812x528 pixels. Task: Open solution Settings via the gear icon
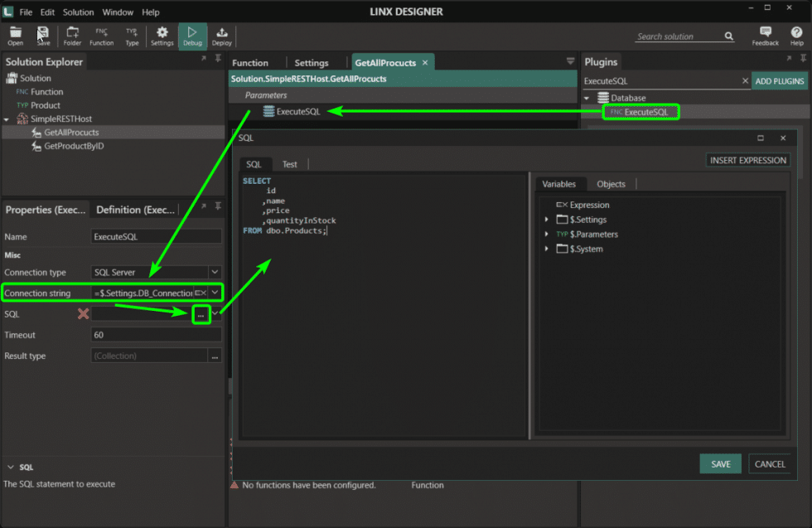coord(162,36)
